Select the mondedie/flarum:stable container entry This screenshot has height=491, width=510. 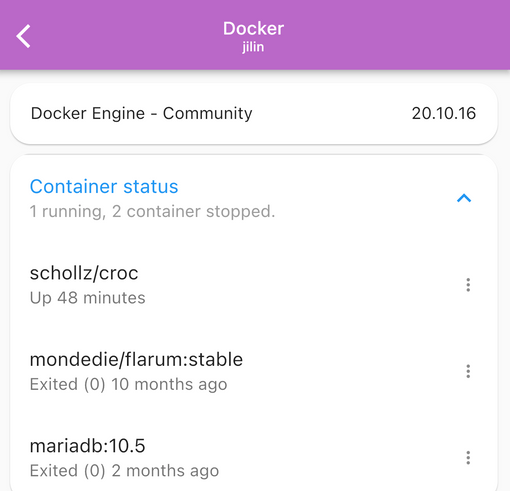coord(254,371)
